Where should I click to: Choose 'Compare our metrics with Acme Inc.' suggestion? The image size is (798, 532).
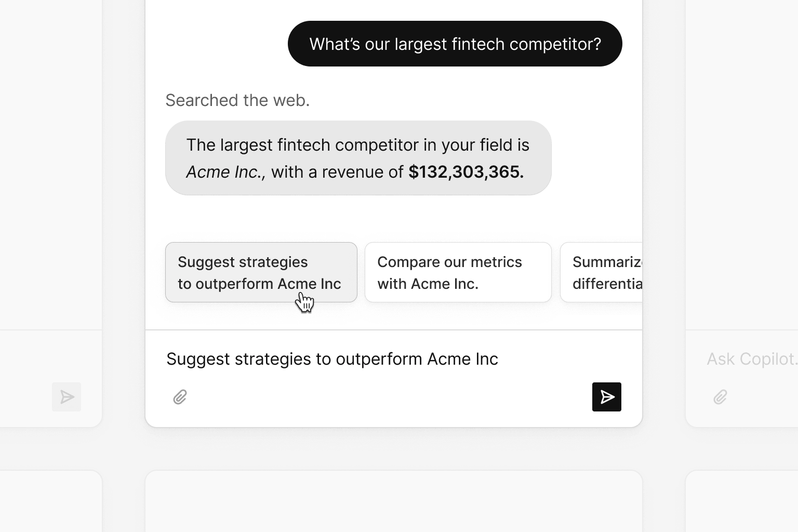[458, 272]
